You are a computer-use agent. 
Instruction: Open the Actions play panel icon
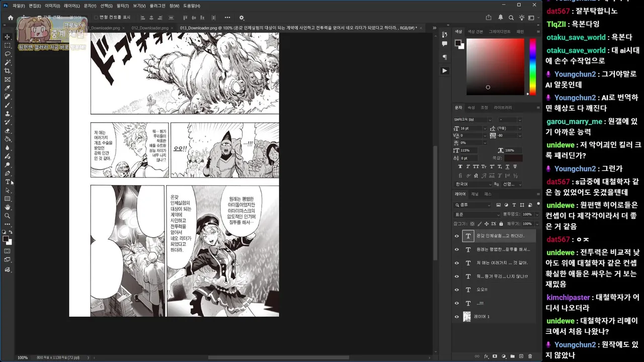pyautogui.click(x=445, y=71)
